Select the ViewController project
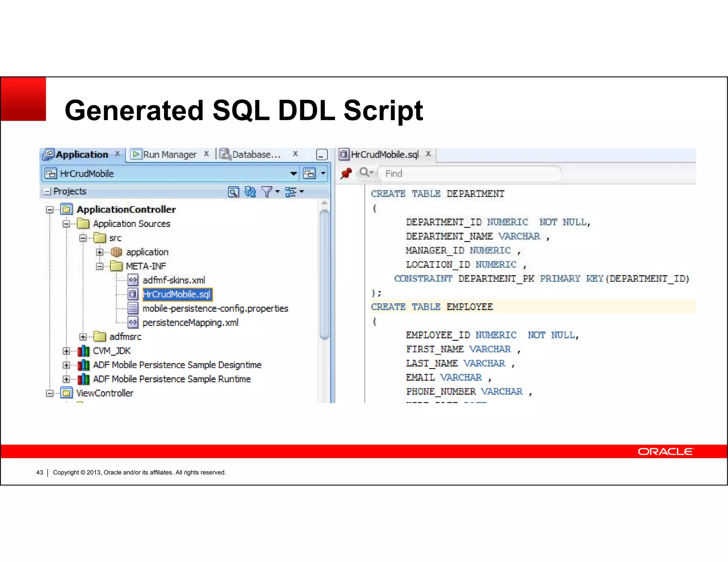This screenshot has width=728, height=562. 105,393
